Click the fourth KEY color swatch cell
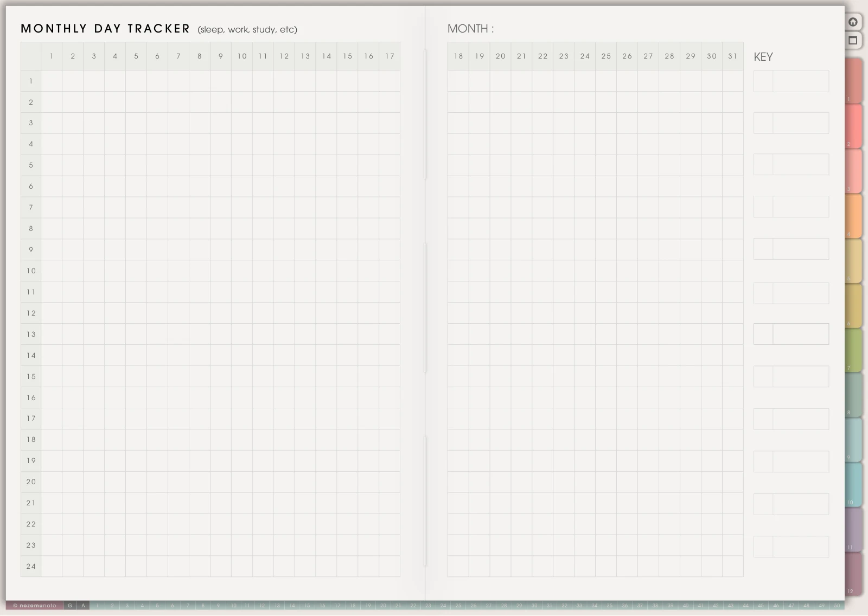The image size is (868, 616). 763,207
